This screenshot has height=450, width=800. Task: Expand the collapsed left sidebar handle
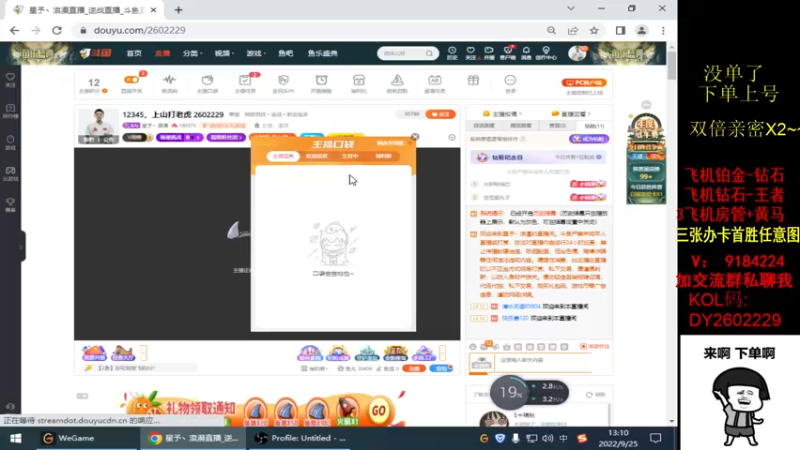[22, 246]
